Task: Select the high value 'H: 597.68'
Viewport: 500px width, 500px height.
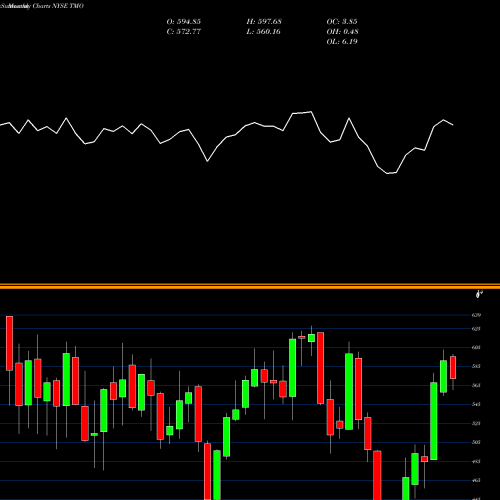Action: coord(264,22)
